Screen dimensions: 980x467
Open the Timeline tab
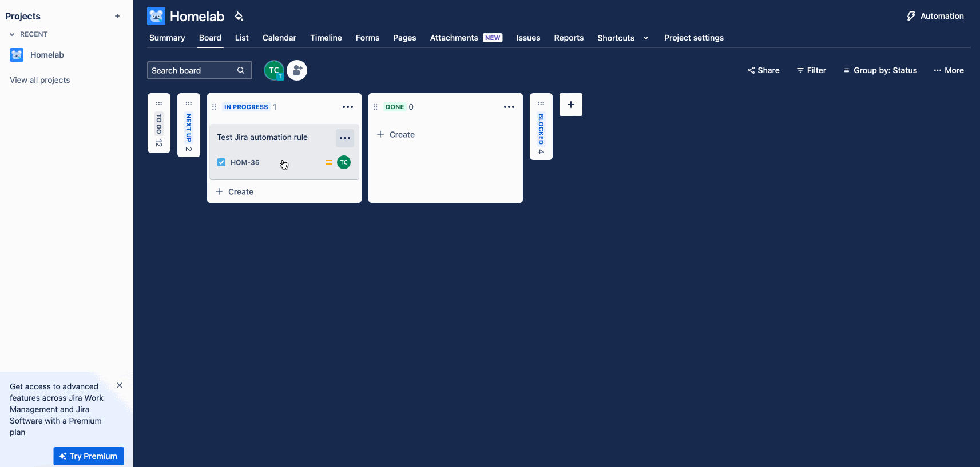tap(326, 38)
